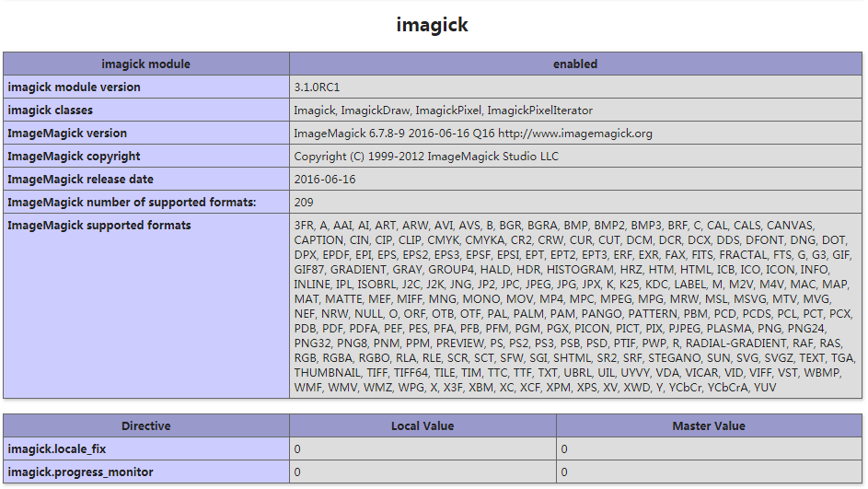
Task: Click the 'enabled' header cell
Action: coord(575,64)
